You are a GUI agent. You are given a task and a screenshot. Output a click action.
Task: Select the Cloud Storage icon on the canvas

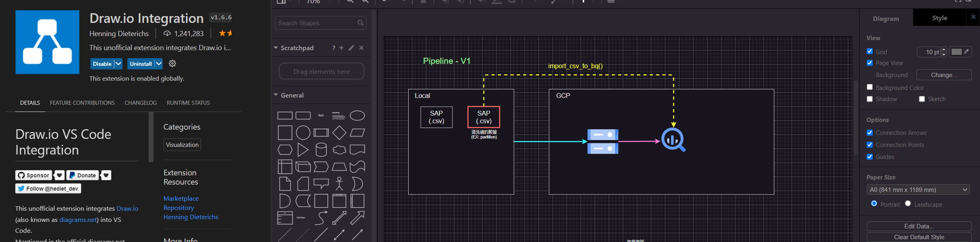pos(603,141)
